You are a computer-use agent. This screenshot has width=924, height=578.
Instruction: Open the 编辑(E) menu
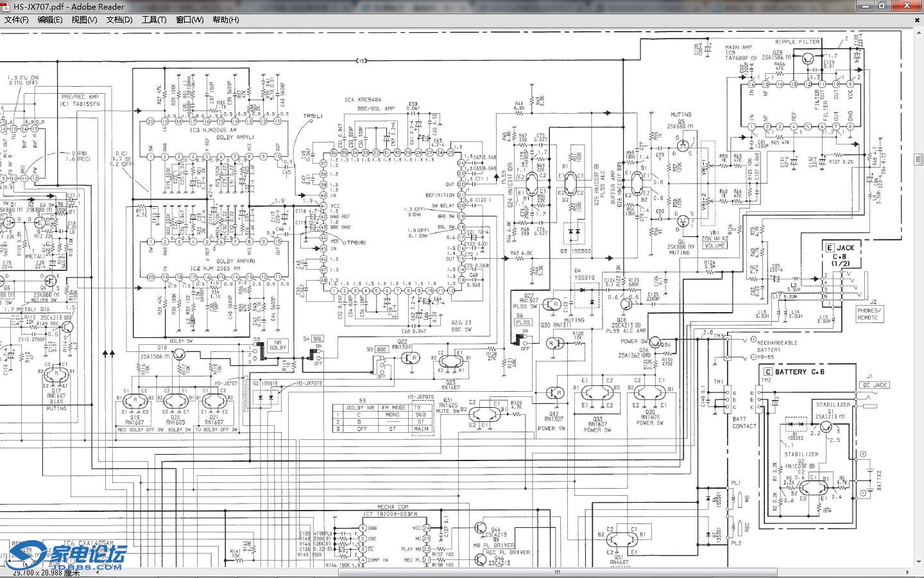tap(50, 20)
